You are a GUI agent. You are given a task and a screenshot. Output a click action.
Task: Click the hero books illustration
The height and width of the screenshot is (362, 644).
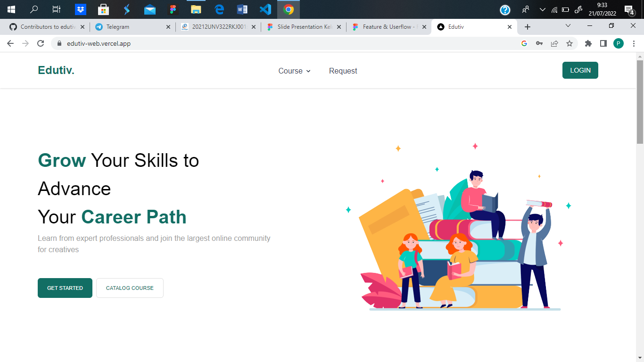click(459, 228)
